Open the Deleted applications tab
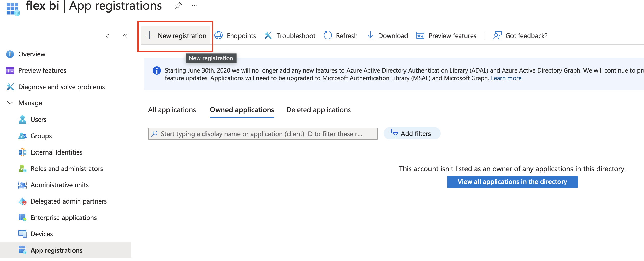The width and height of the screenshot is (644, 261). pyautogui.click(x=318, y=110)
